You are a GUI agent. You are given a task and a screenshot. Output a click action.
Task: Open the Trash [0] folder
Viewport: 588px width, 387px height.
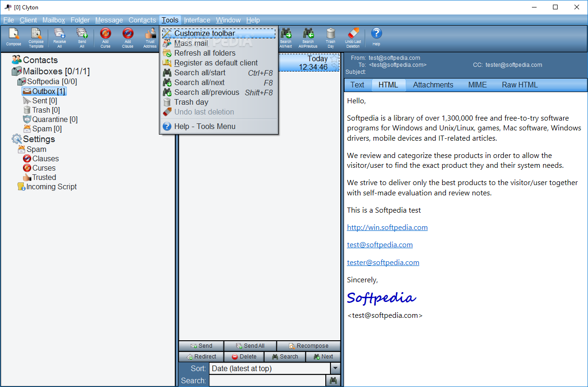pyautogui.click(x=42, y=110)
